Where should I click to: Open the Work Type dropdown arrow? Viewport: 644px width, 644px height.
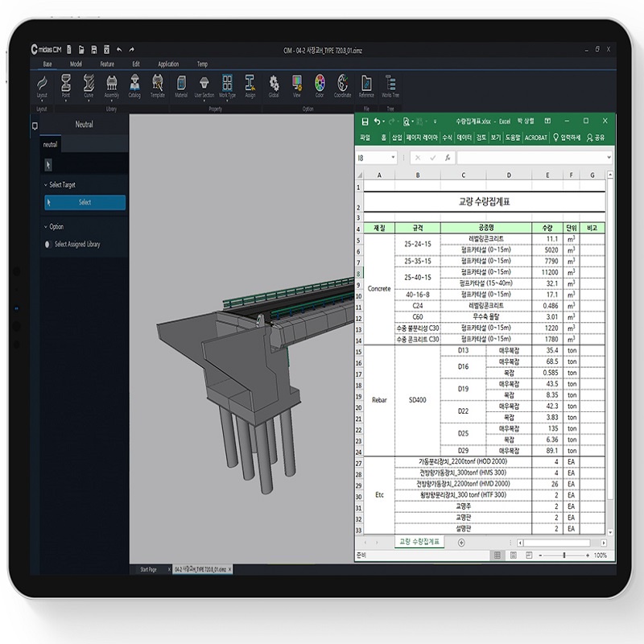(227, 101)
